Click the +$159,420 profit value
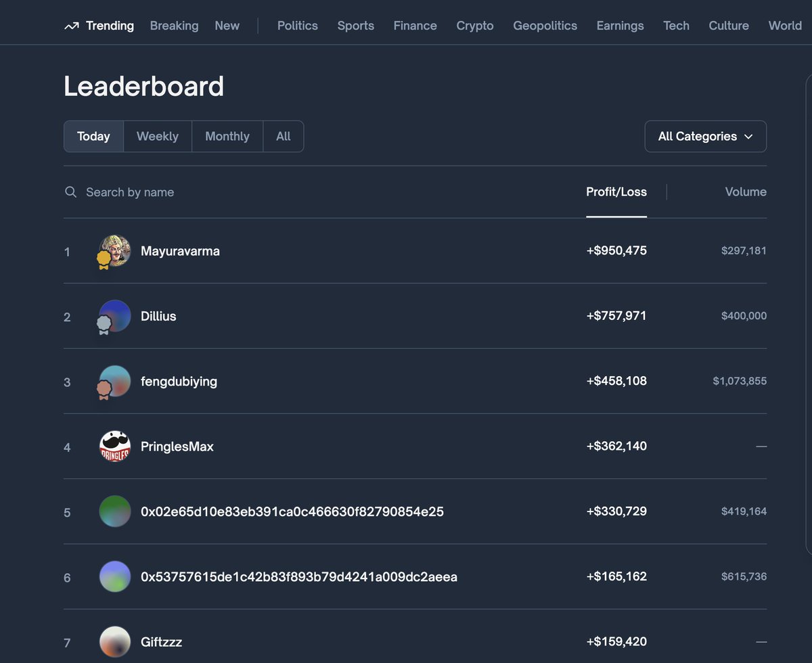The width and height of the screenshot is (812, 663). tap(616, 642)
